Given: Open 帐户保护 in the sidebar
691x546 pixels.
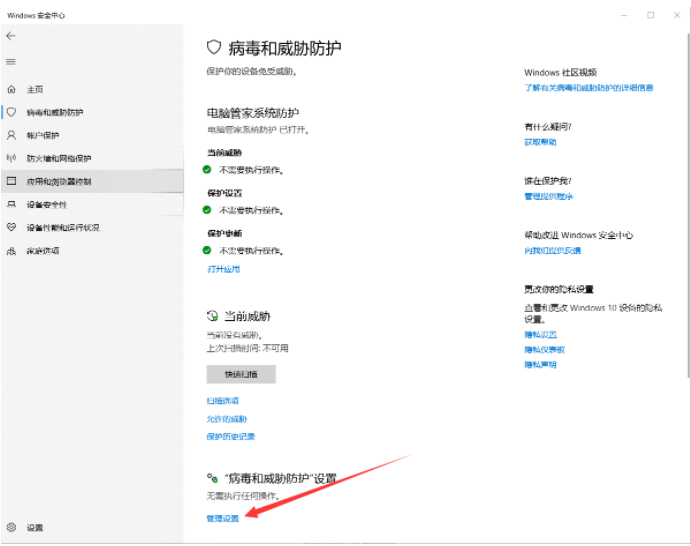Looking at the screenshot, I should tap(93, 135).
